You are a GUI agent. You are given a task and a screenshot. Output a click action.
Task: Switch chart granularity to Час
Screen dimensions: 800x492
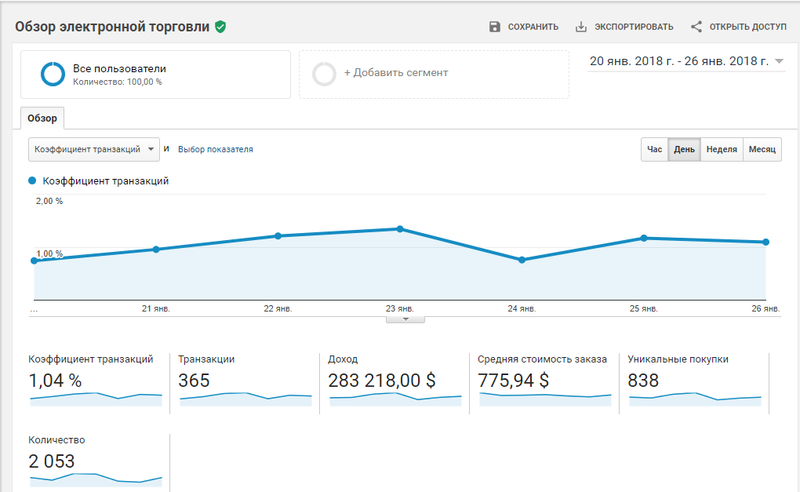655,150
